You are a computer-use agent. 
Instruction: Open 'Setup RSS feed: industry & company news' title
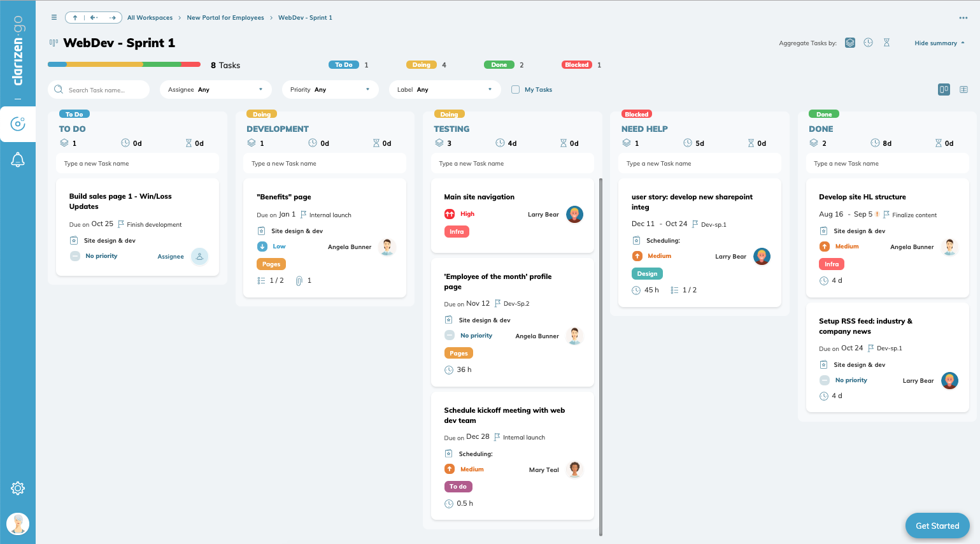point(865,326)
